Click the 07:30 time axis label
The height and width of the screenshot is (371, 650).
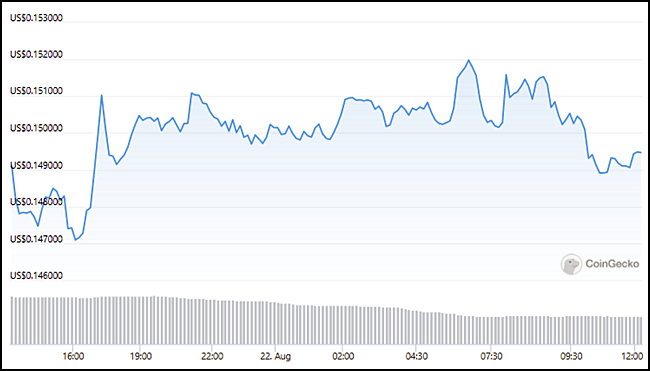[491, 356]
